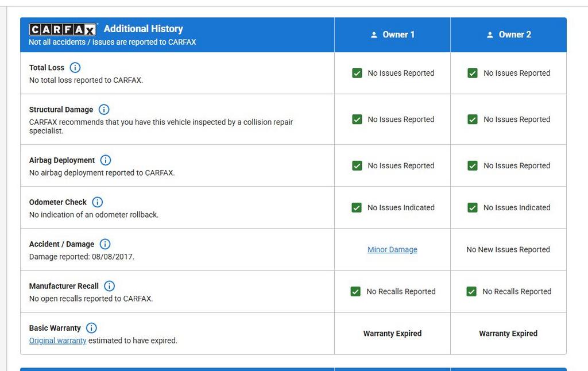
Task: Click Structural Damage 'No Issues Reported' text, Owner 1
Action: [x=401, y=119]
